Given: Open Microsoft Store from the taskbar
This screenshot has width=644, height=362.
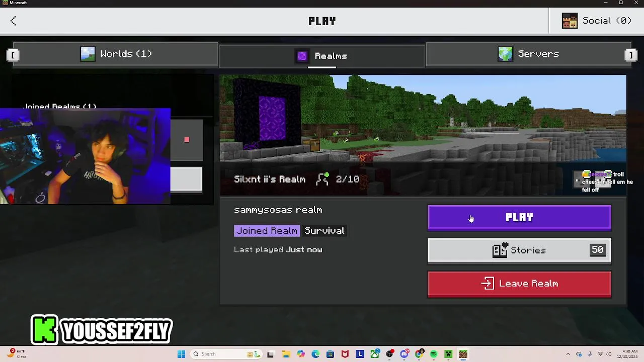Looking at the screenshot, I should (x=330, y=354).
